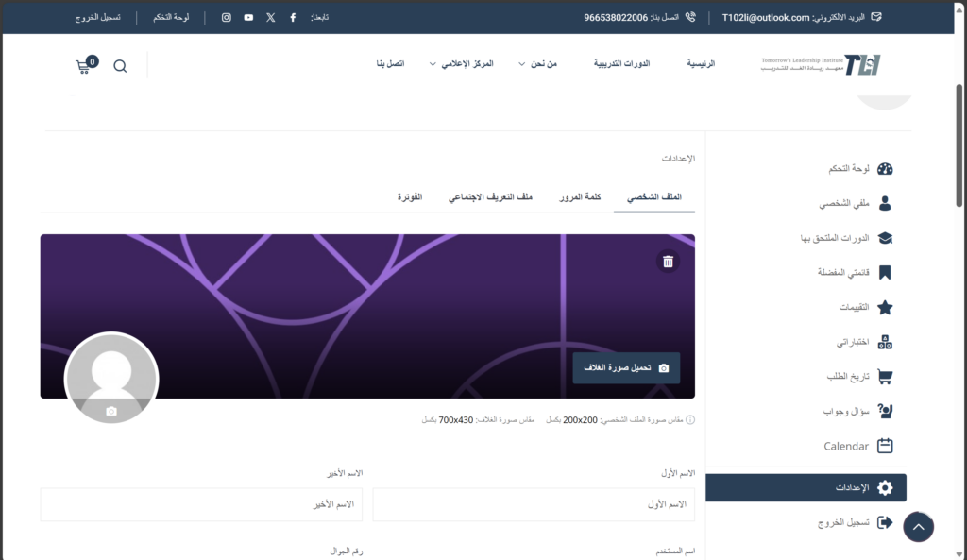
Task: Click the الاسم الأول input field
Action: tap(534, 504)
